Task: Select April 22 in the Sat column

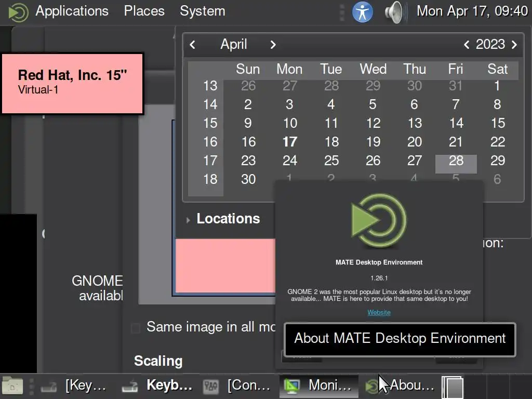Action: pos(497,142)
